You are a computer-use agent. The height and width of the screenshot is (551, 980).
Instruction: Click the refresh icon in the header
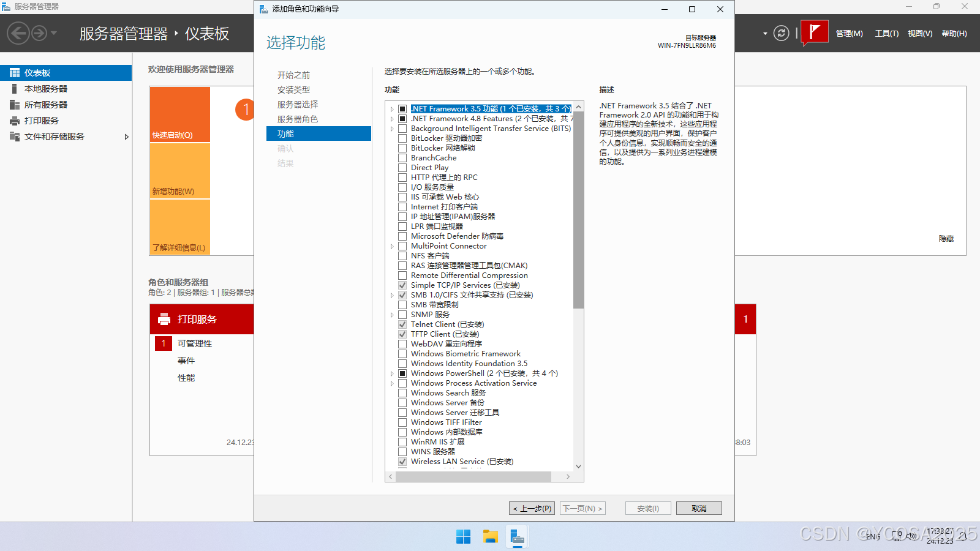point(781,33)
